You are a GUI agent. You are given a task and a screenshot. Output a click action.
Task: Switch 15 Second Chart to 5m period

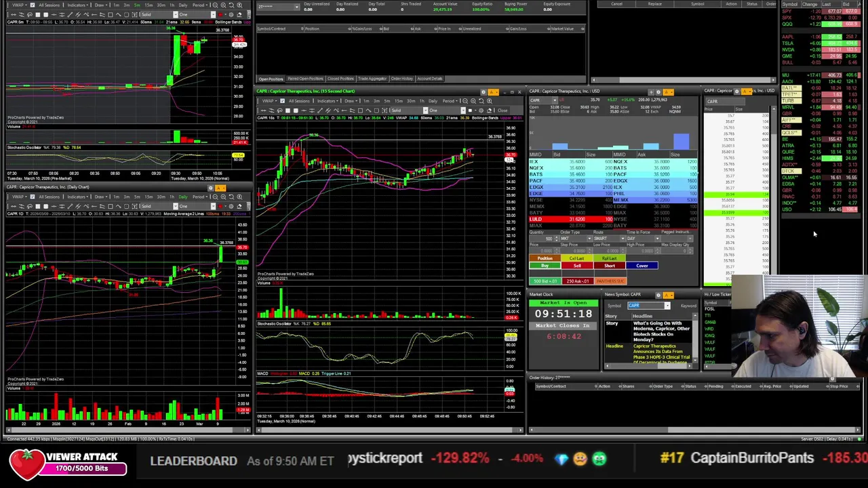point(387,101)
